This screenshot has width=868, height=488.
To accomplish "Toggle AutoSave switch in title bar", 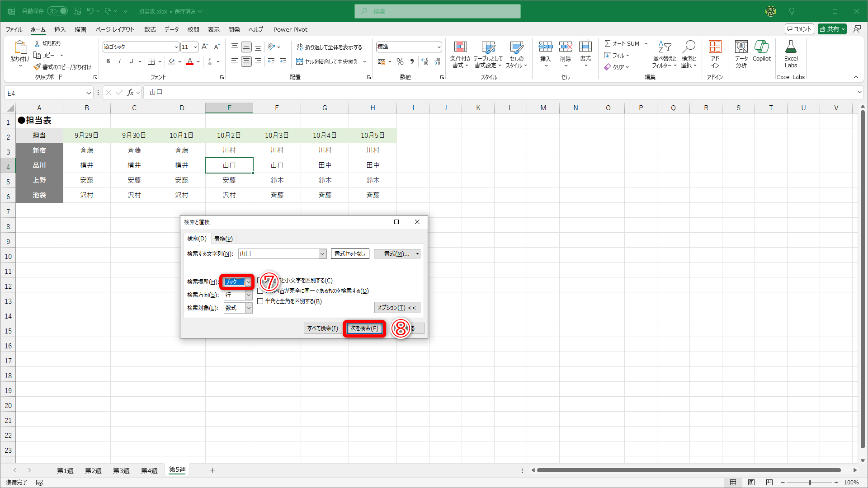I will [x=58, y=11].
